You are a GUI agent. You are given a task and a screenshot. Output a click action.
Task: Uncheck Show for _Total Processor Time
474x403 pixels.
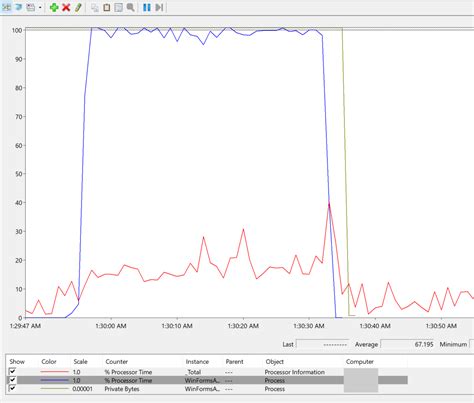13,372
